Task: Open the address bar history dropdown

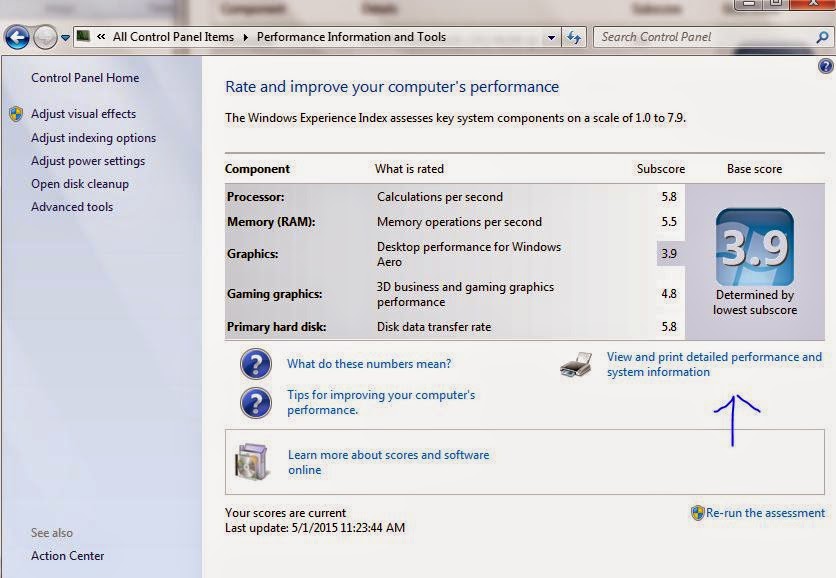Action: tap(551, 37)
